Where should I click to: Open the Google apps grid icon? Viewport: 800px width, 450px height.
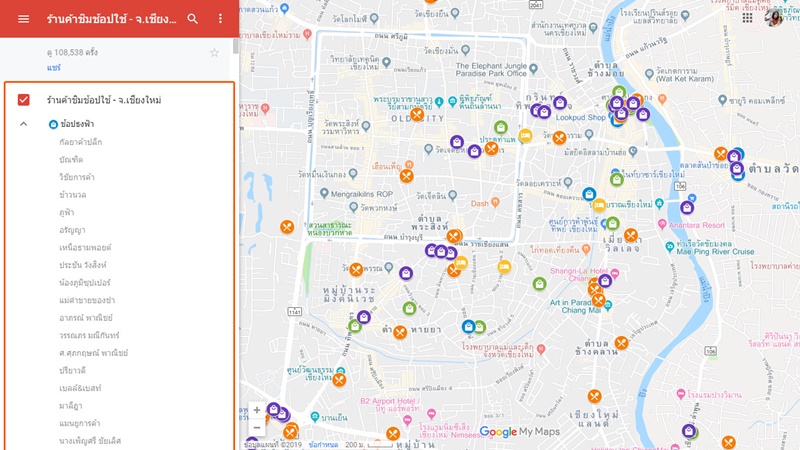click(747, 18)
